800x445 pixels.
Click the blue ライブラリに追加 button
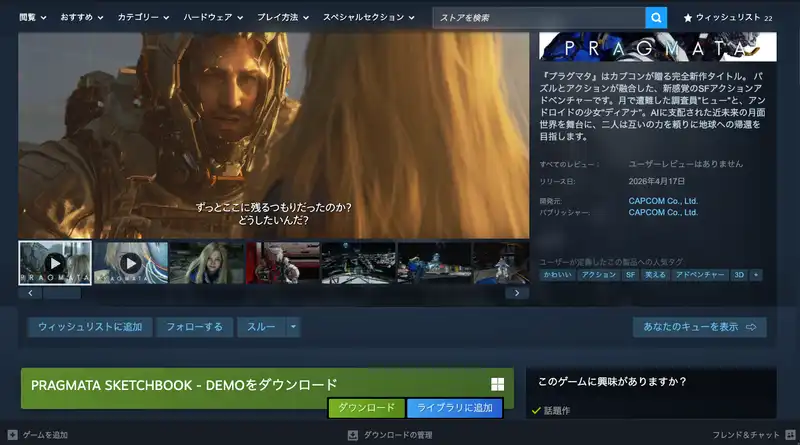click(x=455, y=408)
